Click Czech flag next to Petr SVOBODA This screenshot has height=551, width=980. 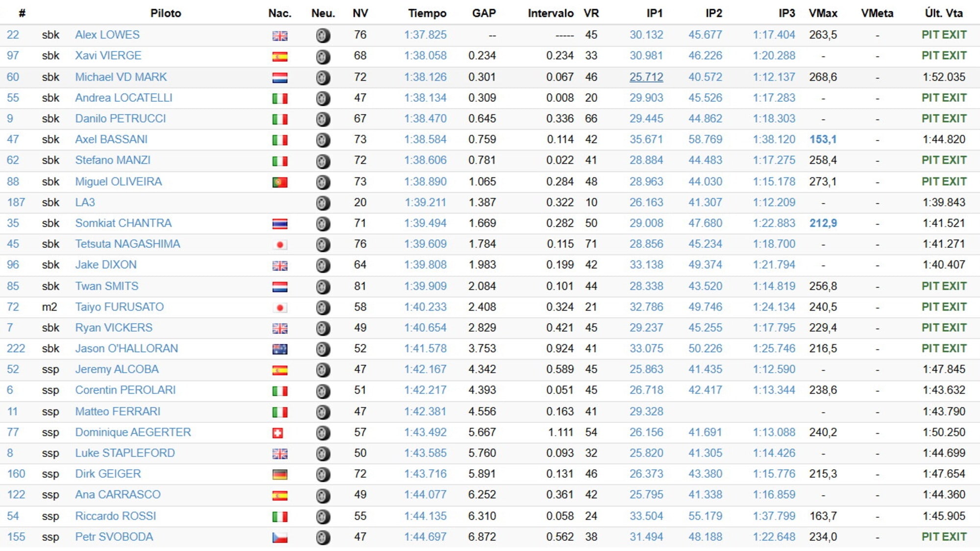(280, 537)
